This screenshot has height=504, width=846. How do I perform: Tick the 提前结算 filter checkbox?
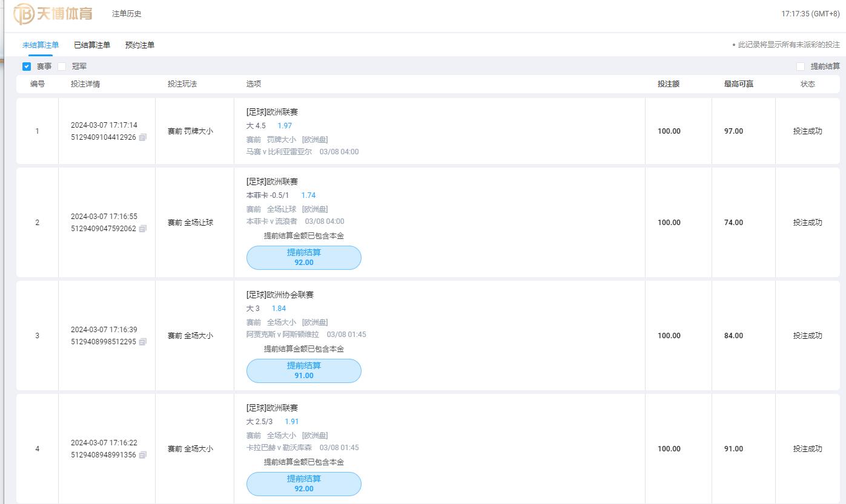(x=801, y=67)
